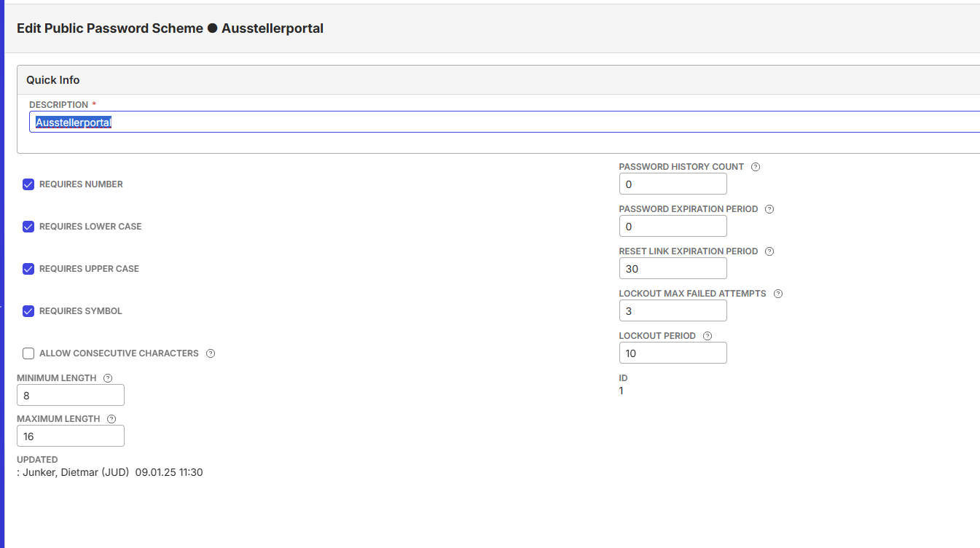Click help icon next to Allow Consecutive Characters
Screen dimensions: 980x548
click(211, 353)
